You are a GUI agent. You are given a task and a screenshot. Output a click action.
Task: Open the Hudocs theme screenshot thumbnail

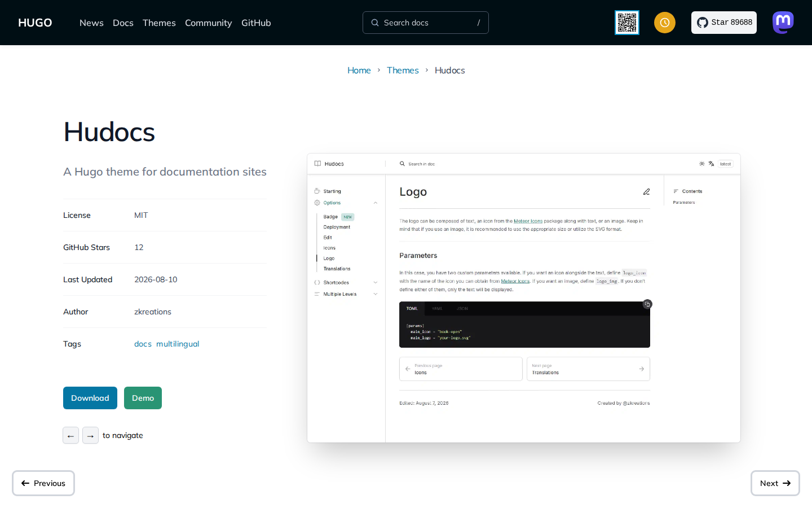tap(524, 298)
